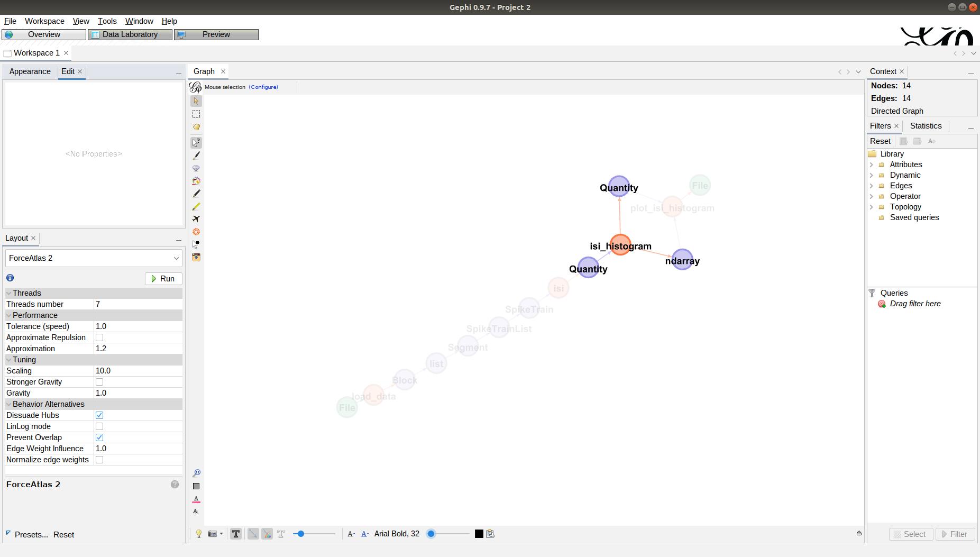The width and height of the screenshot is (980, 557).
Task: Click the Configure mouse selection link
Action: tap(263, 87)
